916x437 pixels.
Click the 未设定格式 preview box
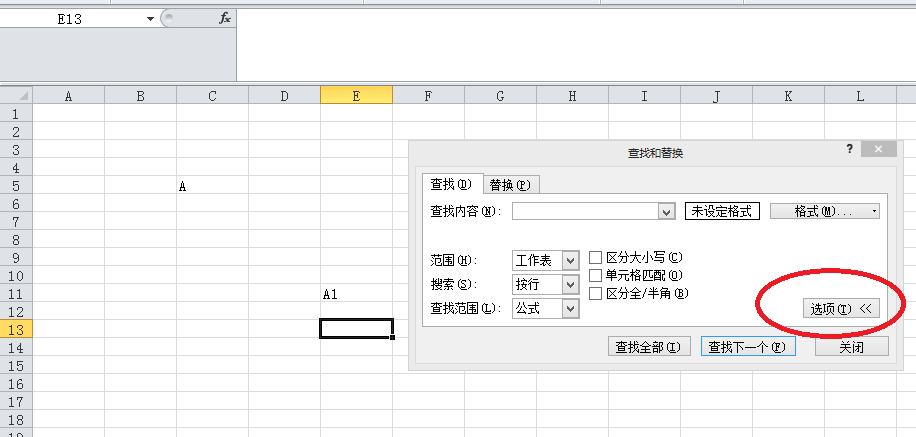coord(722,211)
